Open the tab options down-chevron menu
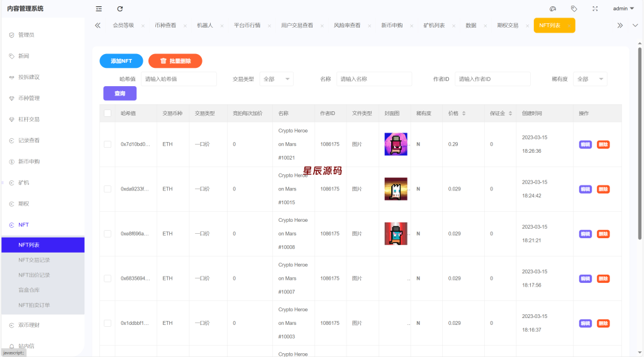Screen dimensions: 644x357 635,25
